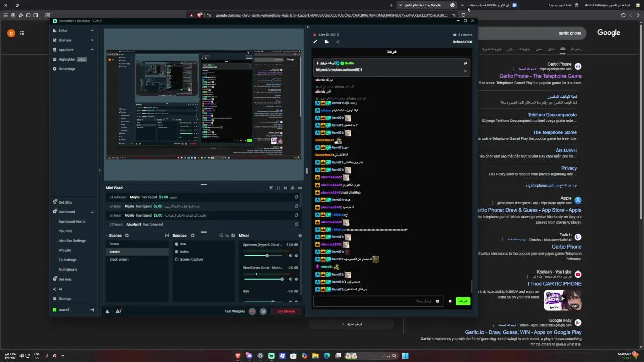Click the stream preview thumbnail
This screenshot has width=644, height=362.
pos(203,104)
